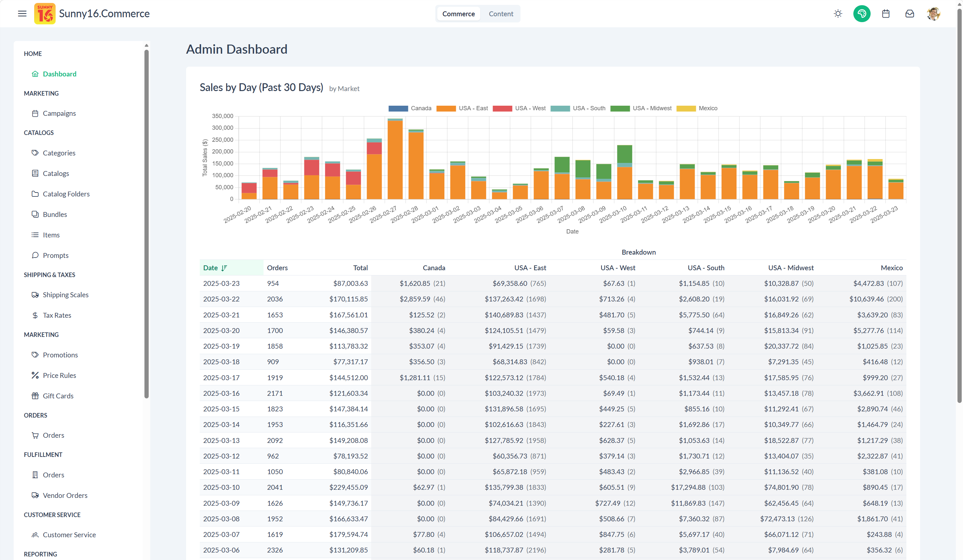
Task: Click the Orders column header
Action: pyautogui.click(x=277, y=268)
